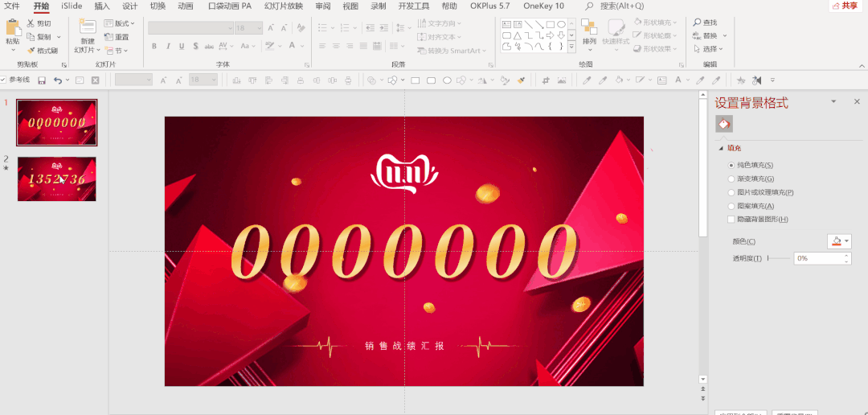This screenshot has height=415, width=868.
Task: Click the undo arrow in quick toolbar
Action: pyautogui.click(x=58, y=80)
